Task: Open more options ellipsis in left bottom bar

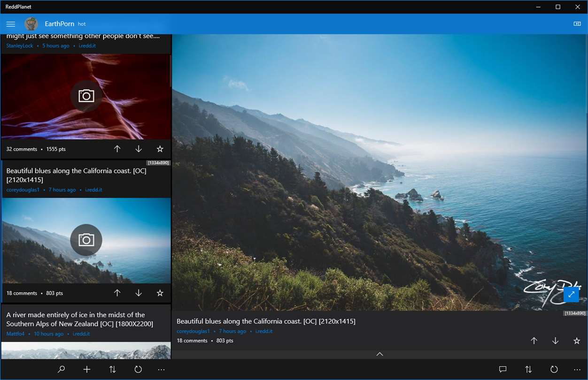Action: 162,369
